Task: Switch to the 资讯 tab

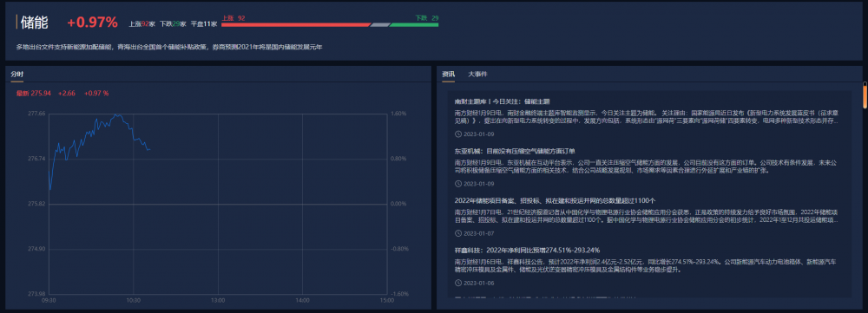Action: point(449,74)
